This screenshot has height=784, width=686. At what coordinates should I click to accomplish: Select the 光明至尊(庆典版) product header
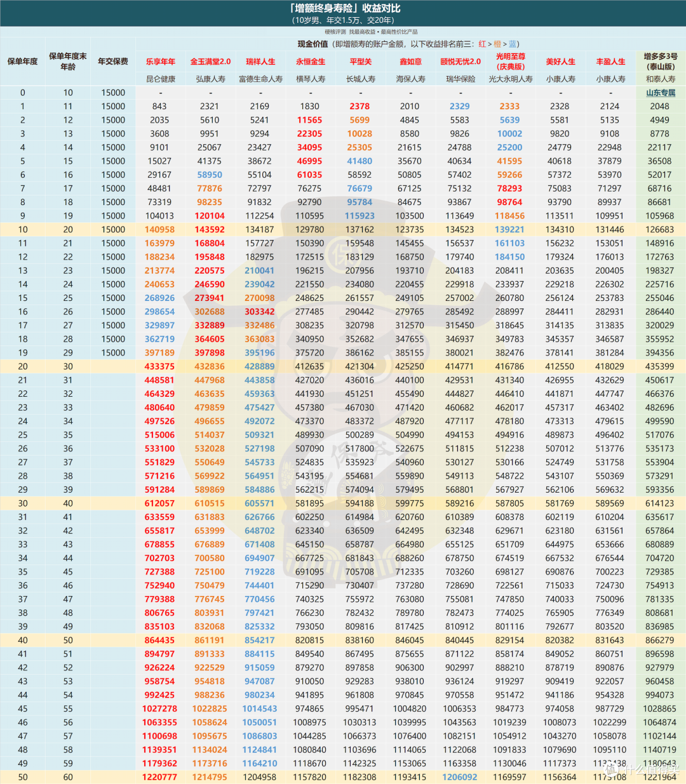tap(511, 62)
